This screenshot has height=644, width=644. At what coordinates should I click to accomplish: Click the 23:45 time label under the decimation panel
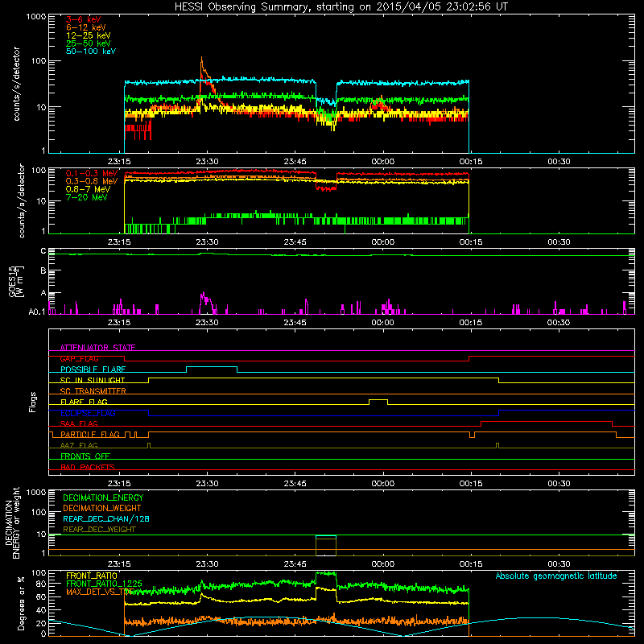(295, 564)
